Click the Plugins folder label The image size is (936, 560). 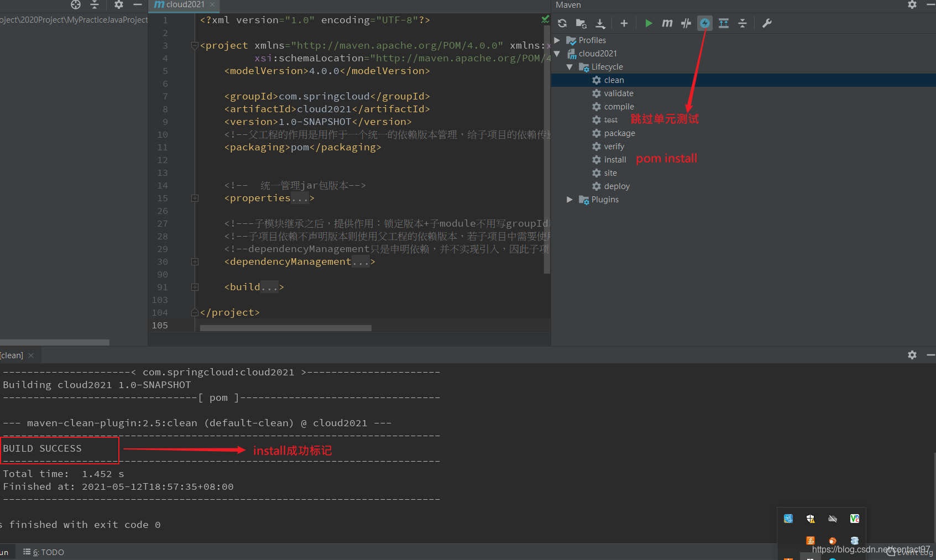click(605, 200)
